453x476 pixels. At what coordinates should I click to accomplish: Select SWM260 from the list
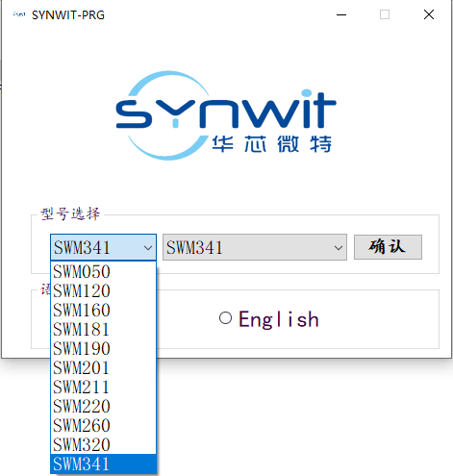(103, 425)
